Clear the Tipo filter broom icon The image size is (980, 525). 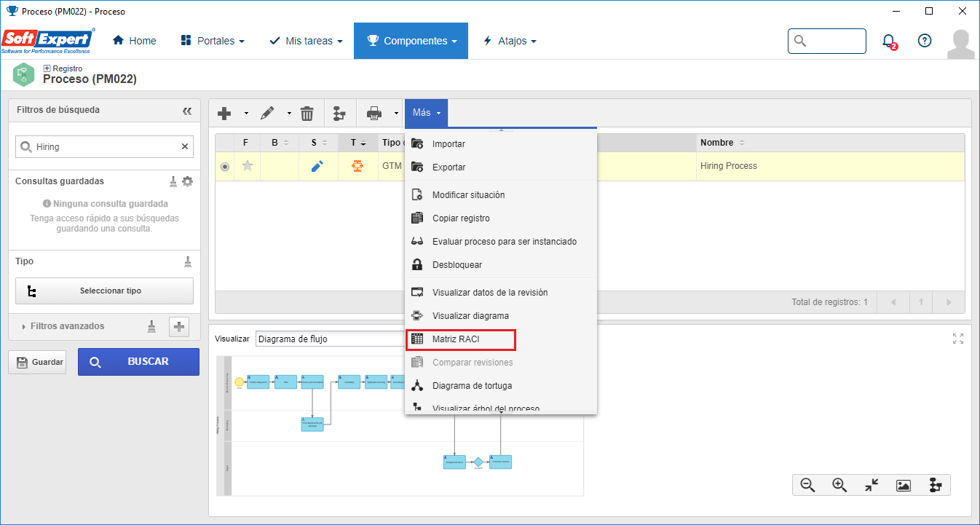tap(188, 261)
